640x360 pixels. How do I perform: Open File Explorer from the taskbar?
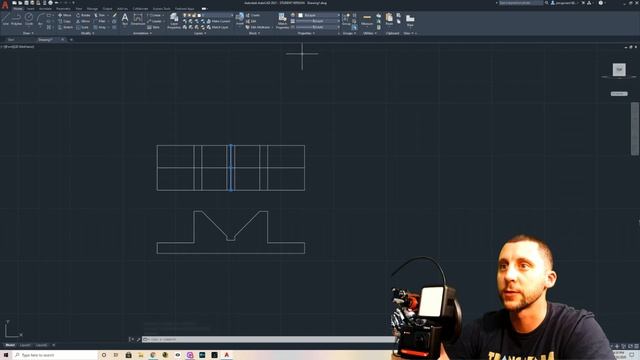tap(140, 355)
